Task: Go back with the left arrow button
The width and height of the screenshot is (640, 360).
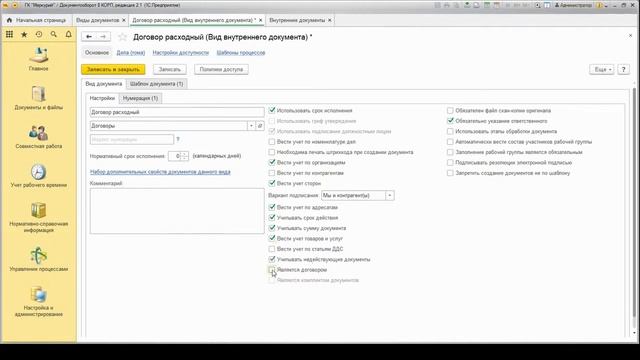Action: [x=89, y=37]
